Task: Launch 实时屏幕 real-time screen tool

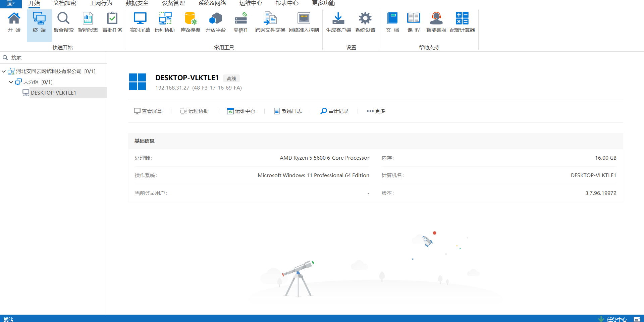Action: [x=140, y=22]
